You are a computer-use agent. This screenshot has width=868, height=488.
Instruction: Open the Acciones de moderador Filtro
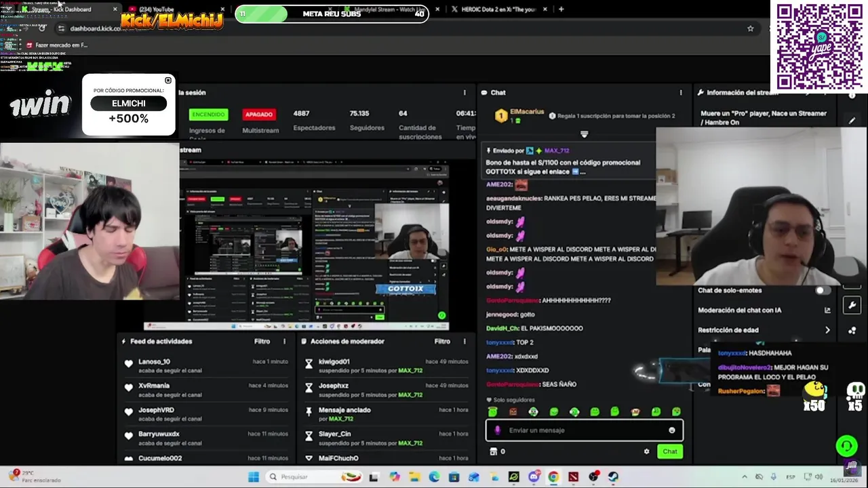(x=442, y=342)
